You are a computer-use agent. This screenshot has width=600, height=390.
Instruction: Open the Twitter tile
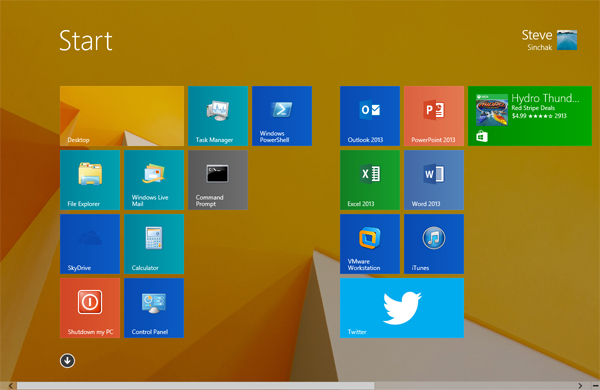point(402,308)
